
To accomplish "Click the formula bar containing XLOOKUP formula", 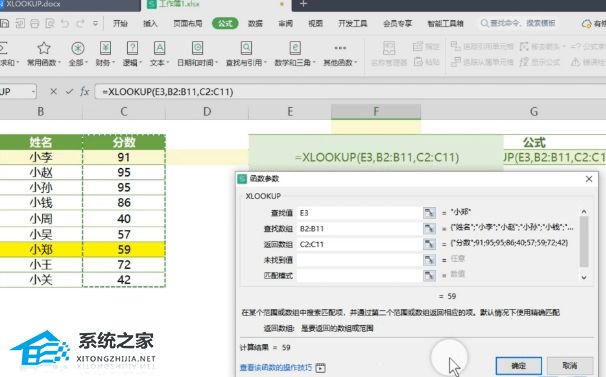I will (x=350, y=92).
